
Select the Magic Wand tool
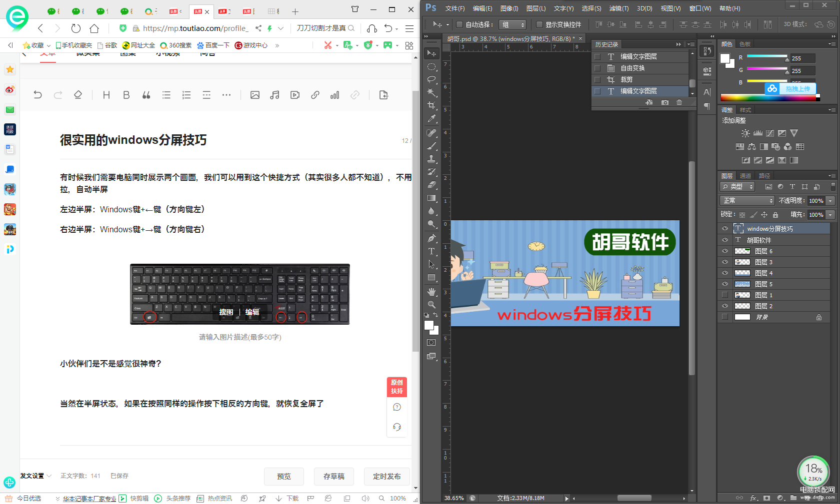tap(431, 92)
